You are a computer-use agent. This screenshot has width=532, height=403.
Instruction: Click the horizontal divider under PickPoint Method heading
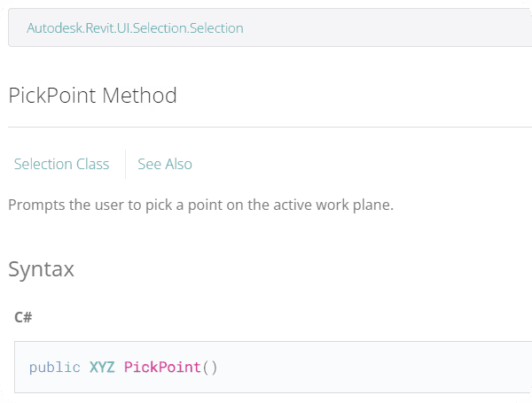[x=270, y=128]
